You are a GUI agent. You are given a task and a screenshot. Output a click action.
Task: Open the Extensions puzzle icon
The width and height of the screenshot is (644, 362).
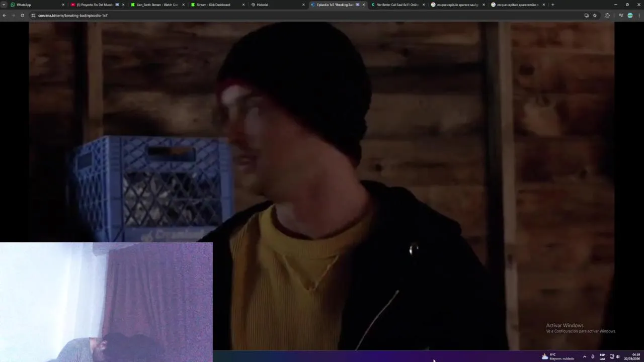(x=607, y=16)
